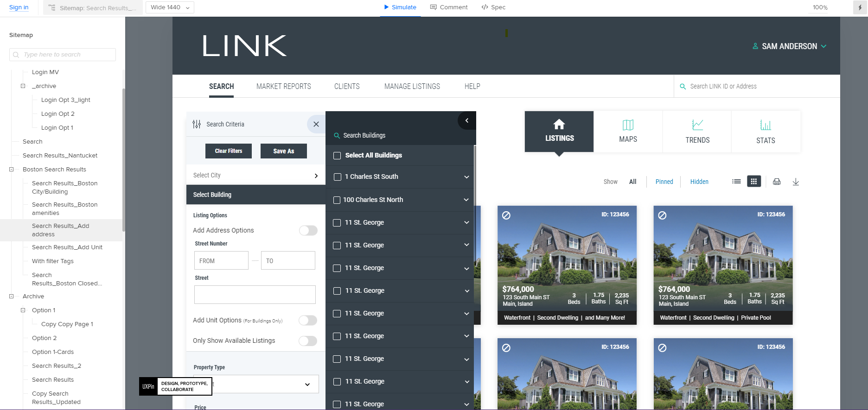
Task: Switch to list view layout icon
Action: click(x=736, y=182)
